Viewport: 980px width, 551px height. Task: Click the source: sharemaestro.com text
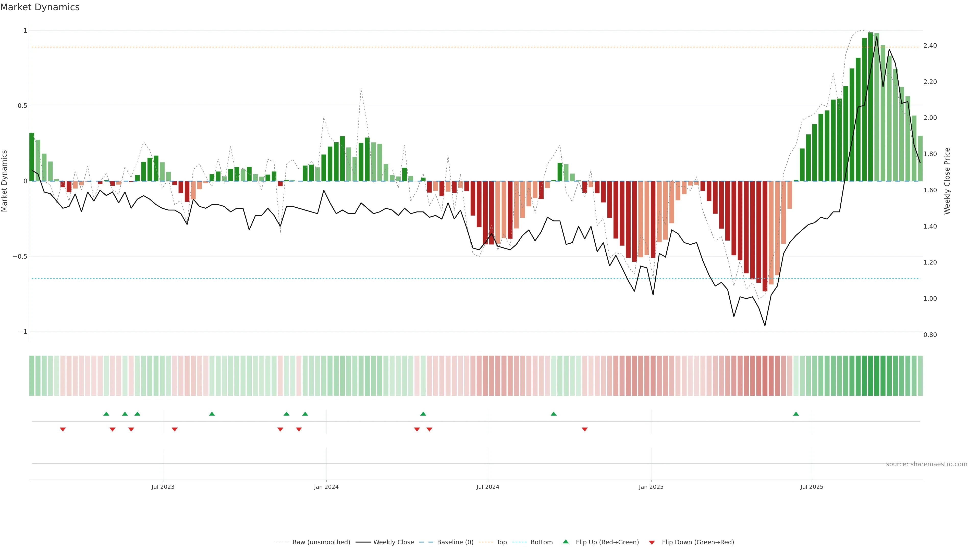click(926, 464)
